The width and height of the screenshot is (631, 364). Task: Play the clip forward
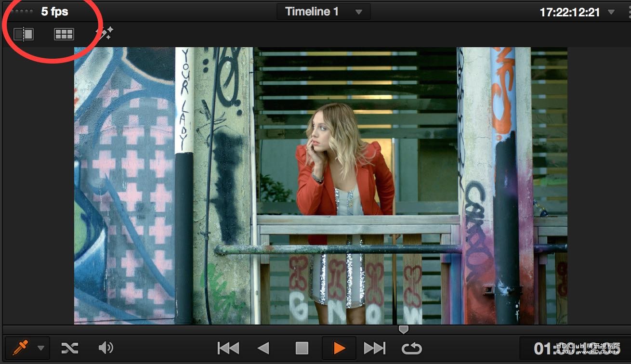tap(339, 348)
